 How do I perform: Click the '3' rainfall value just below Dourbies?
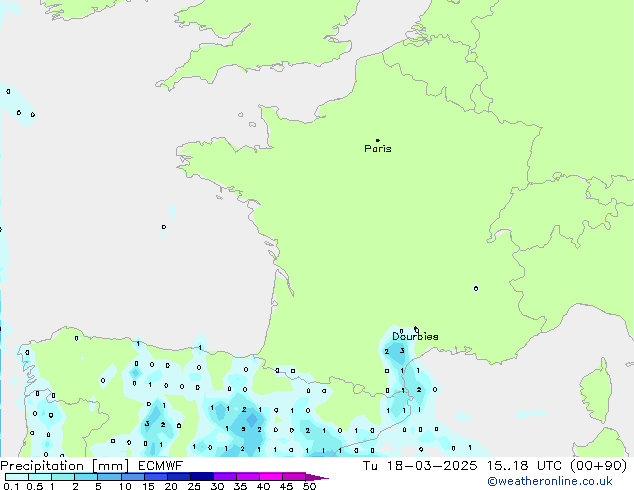tap(402, 351)
